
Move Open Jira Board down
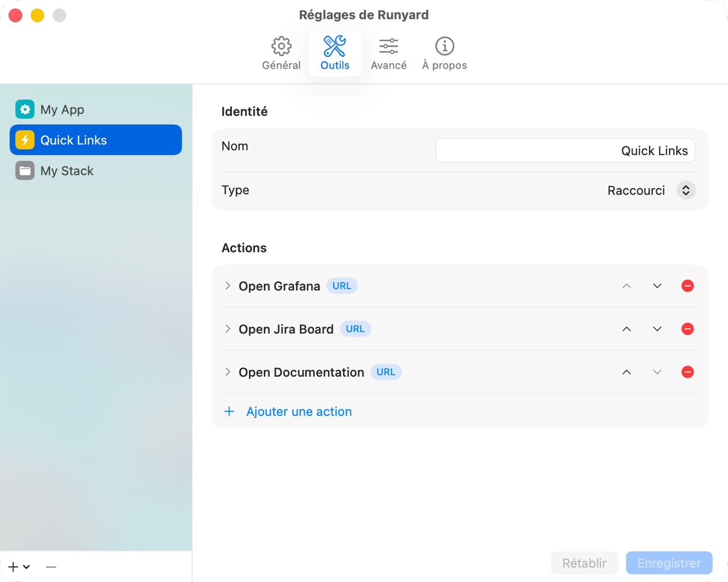[x=657, y=329]
